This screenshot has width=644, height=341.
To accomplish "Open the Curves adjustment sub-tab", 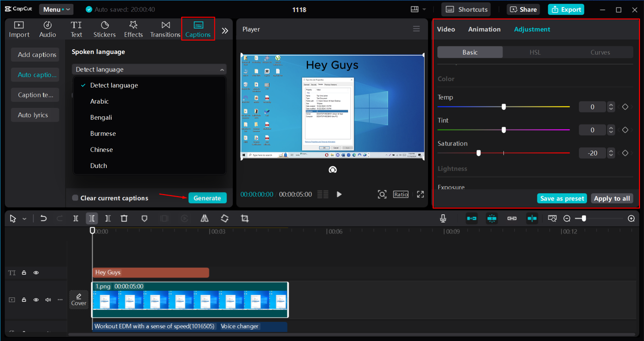I will click(x=600, y=52).
